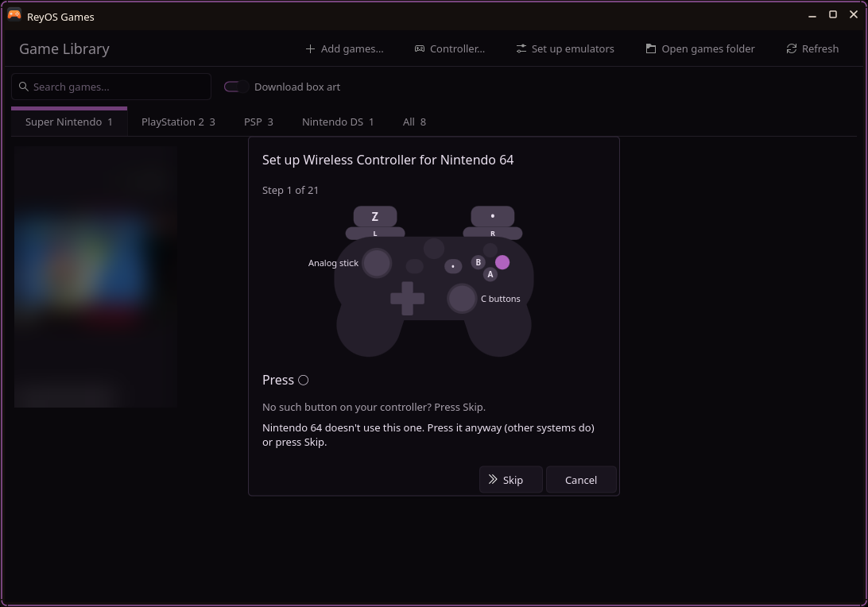Click the Game Library heading
Viewport: 868px width, 607px height.
point(64,48)
